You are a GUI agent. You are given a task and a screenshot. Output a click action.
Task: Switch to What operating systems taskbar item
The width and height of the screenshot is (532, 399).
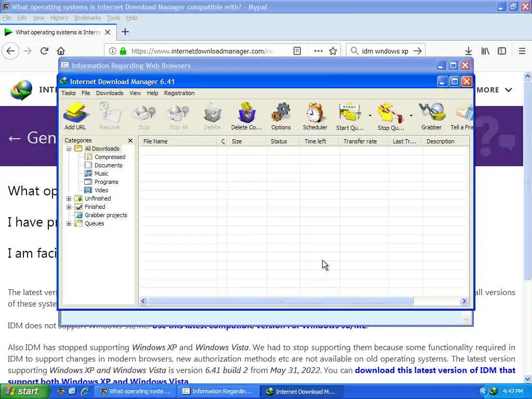(x=135, y=392)
